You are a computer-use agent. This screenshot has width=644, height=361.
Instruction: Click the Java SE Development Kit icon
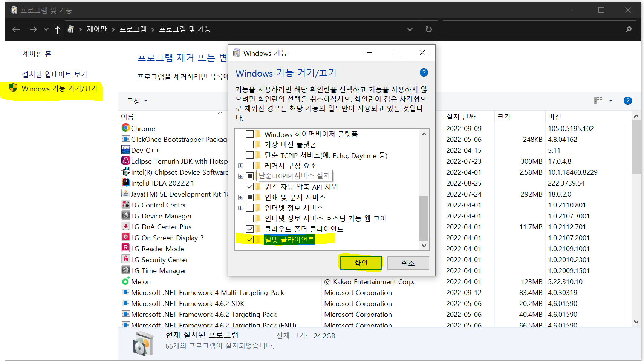[x=126, y=194]
